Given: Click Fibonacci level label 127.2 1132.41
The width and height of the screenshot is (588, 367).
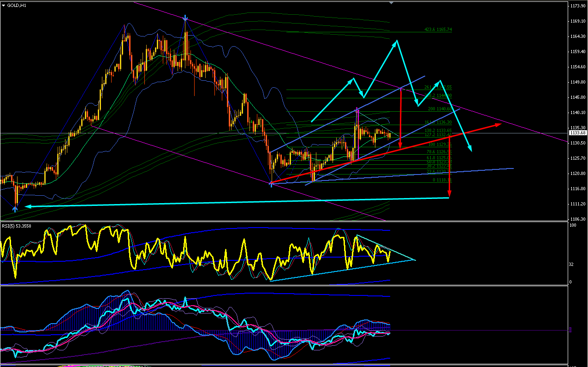Looking at the screenshot, I should [438, 135].
